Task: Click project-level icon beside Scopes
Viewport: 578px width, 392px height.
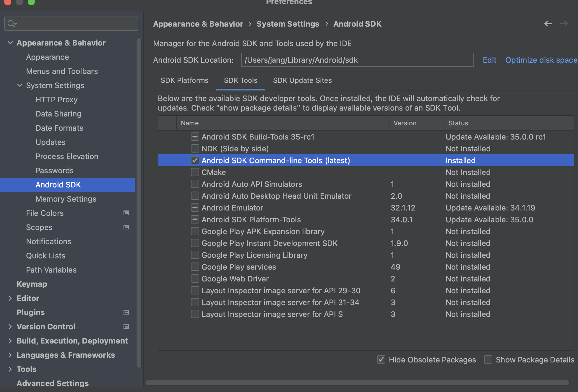Action: coord(126,227)
